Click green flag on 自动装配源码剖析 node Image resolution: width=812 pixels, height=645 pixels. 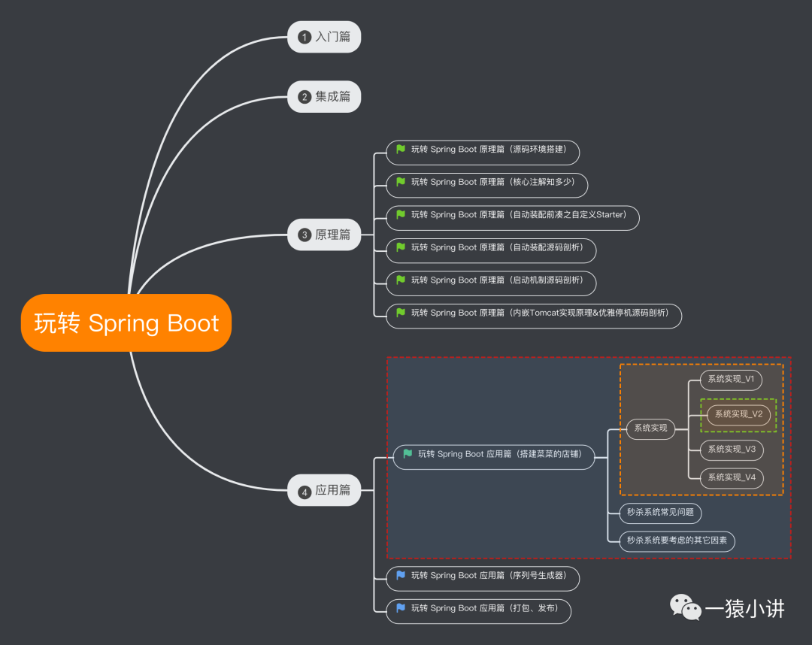(400, 247)
